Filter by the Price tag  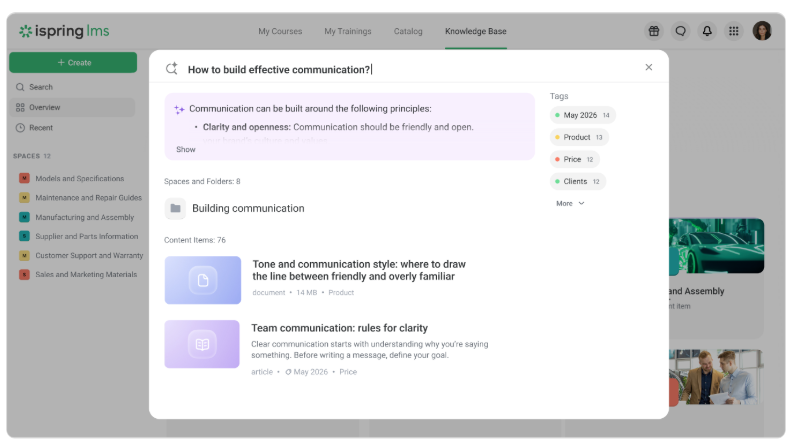click(574, 159)
